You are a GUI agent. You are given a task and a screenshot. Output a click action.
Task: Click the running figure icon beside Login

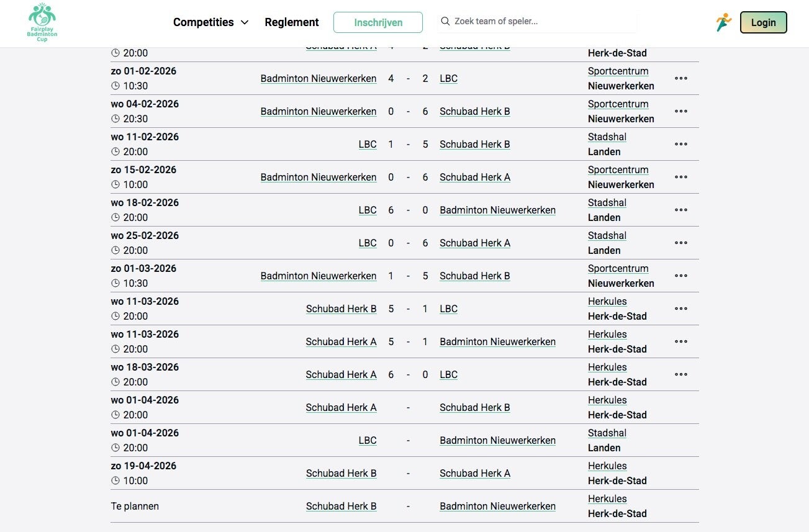pyautogui.click(x=723, y=22)
